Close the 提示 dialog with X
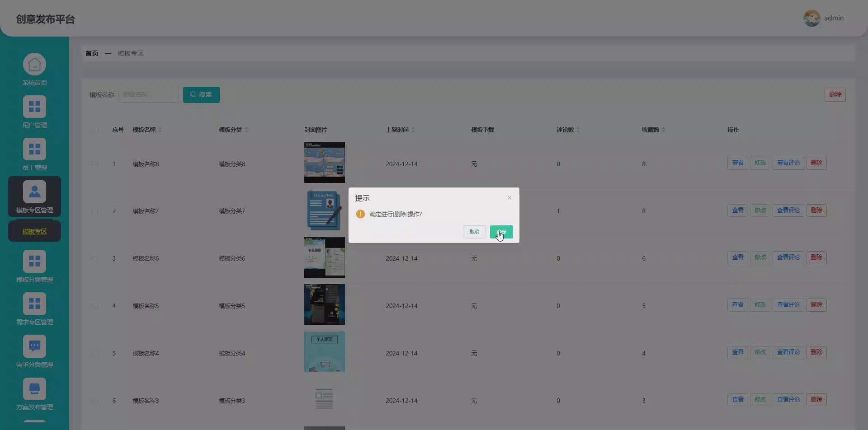 point(509,198)
